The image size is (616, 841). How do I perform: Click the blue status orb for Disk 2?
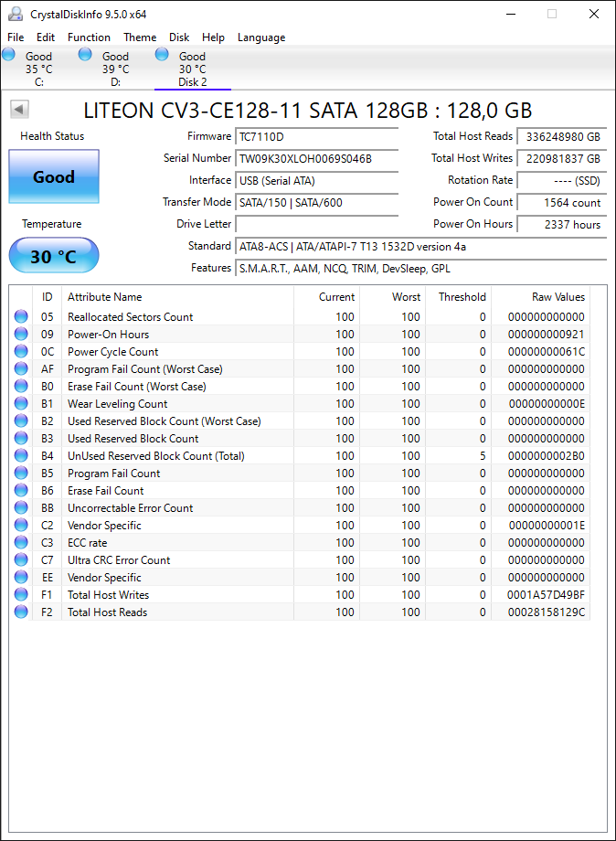(162, 54)
